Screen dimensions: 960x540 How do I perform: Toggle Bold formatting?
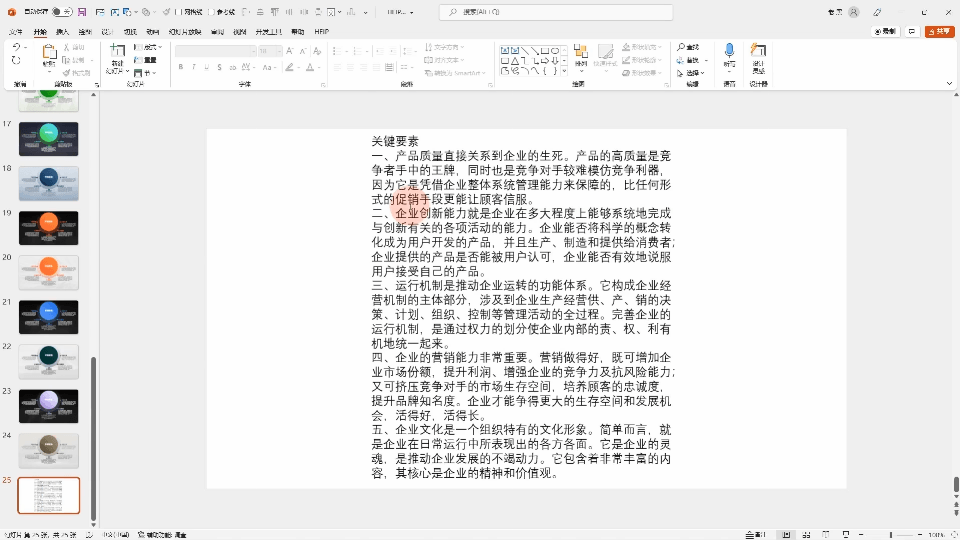point(181,67)
